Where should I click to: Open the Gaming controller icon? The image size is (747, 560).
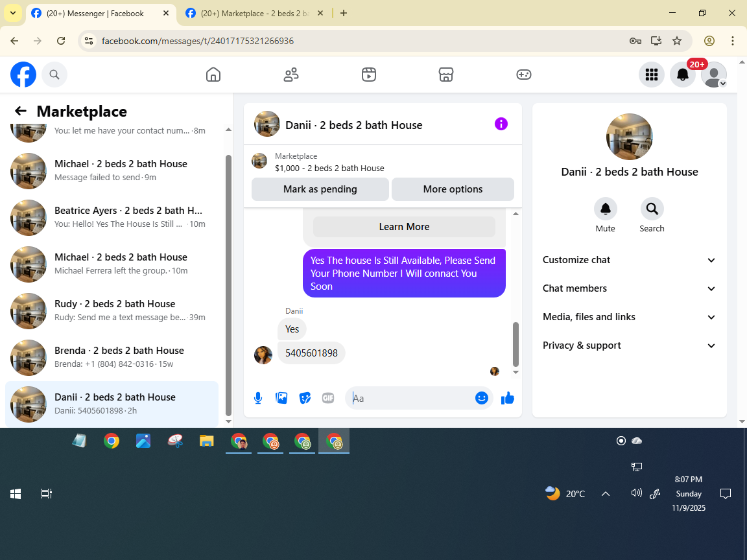coord(523,75)
